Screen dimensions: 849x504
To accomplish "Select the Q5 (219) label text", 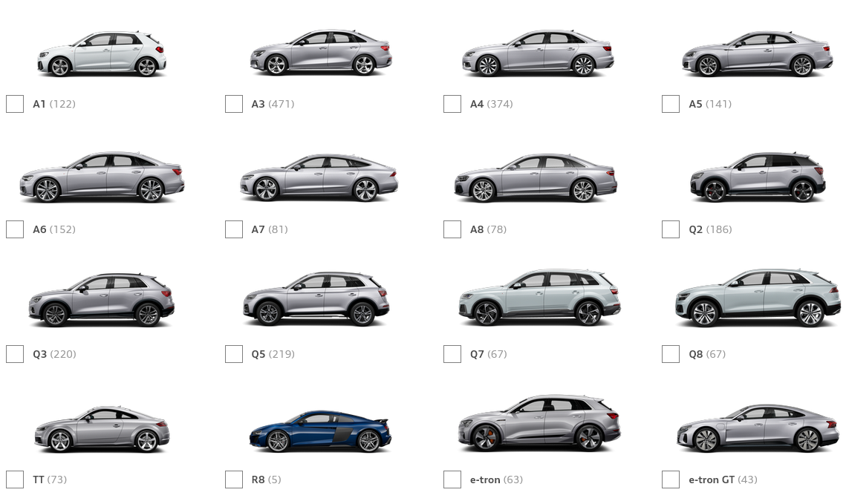I will pyautogui.click(x=273, y=354).
